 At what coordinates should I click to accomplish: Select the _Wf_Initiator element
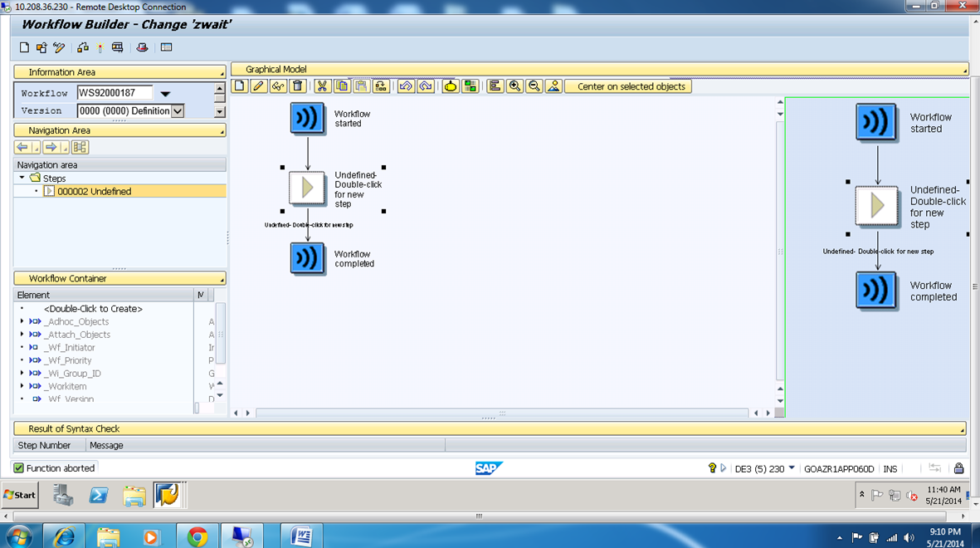coord(70,347)
